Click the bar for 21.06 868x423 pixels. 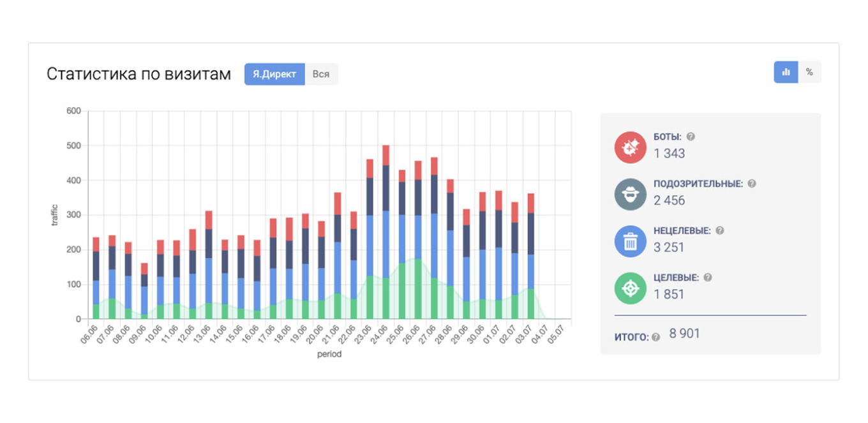point(338,256)
